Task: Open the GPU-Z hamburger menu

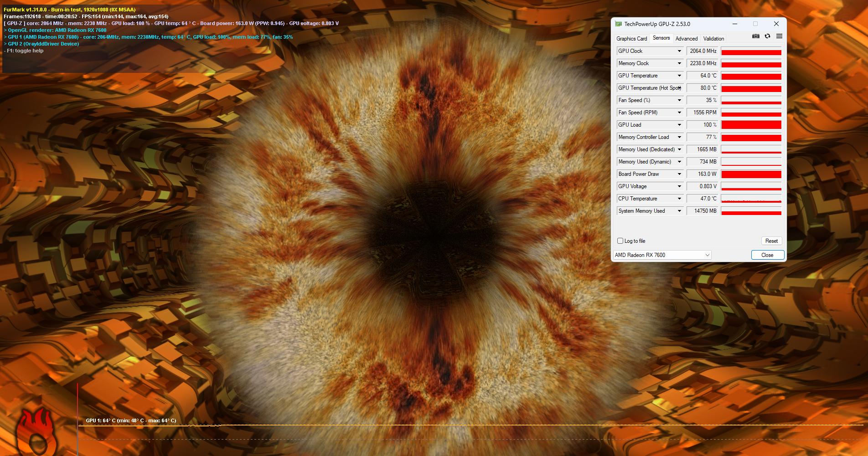Action: coord(779,36)
